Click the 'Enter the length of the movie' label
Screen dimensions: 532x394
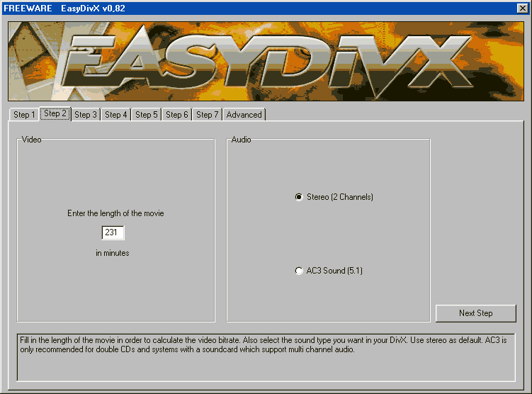115,213
